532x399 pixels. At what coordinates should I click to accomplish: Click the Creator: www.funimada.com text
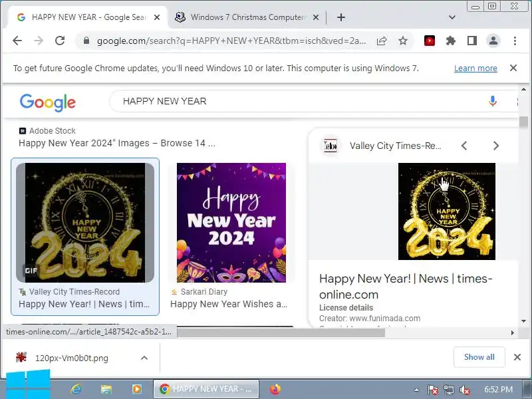[370, 319]
